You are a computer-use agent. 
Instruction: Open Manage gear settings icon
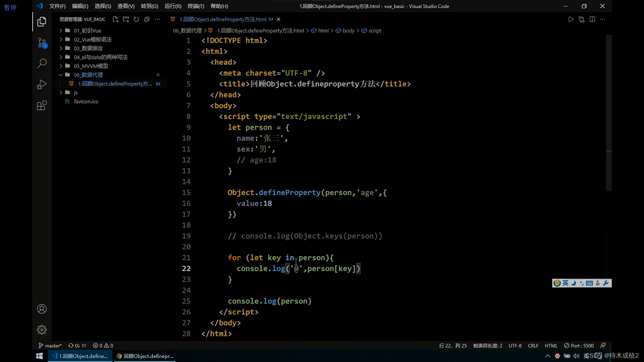click(42, 330)
